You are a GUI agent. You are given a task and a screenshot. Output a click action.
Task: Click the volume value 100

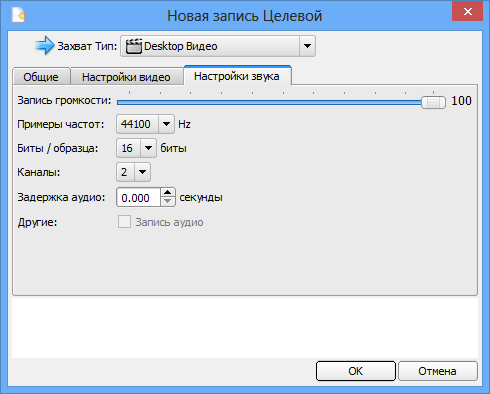(461, 101)
